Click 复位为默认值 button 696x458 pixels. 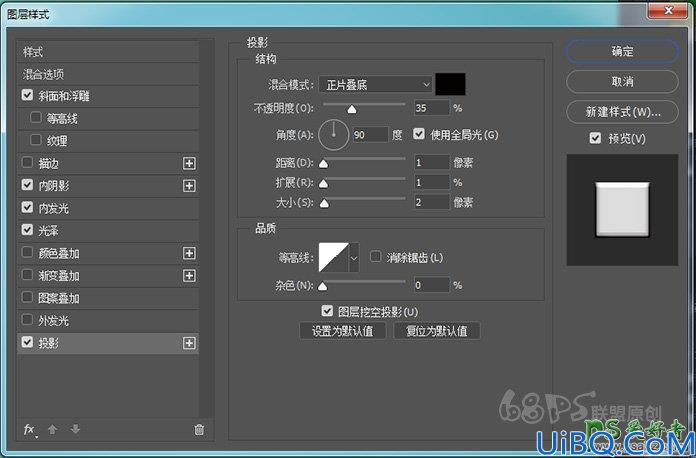(x=436, y=331)
